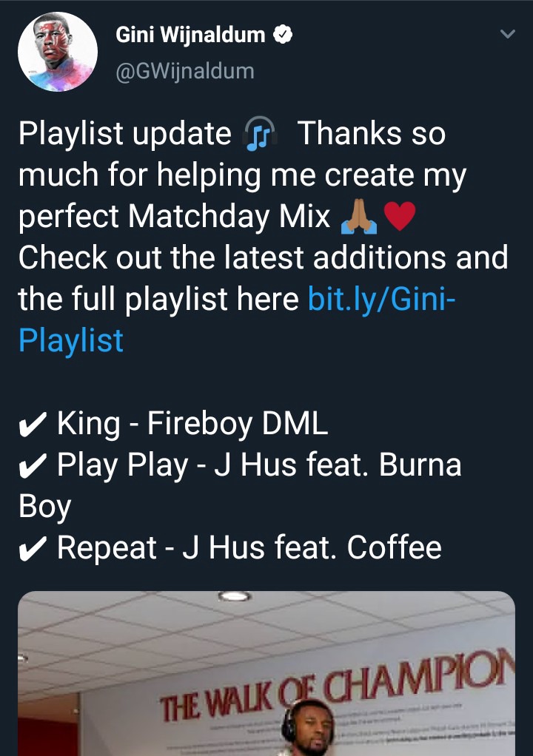Open the Gini Wijnaldum display name
Viewport: 533px width, 756px height.
[x=190, y=35]
